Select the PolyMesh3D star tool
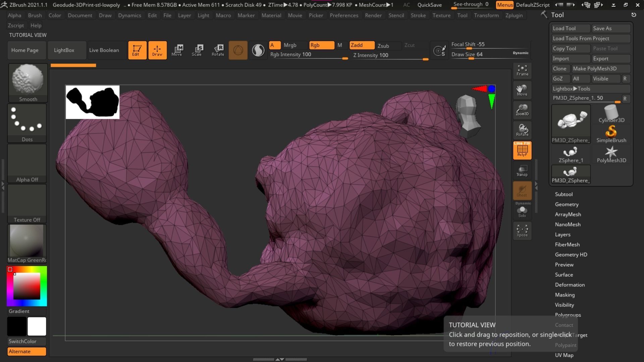 (x=611, y=154)
